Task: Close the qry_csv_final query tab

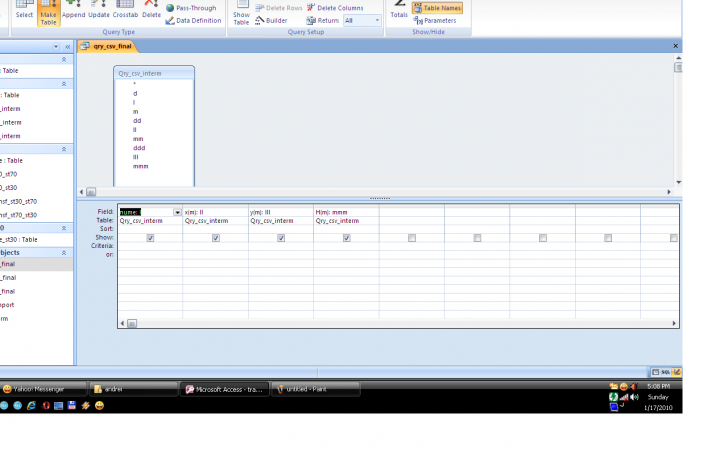Action: pyautogui.click(x=676, y=46)
